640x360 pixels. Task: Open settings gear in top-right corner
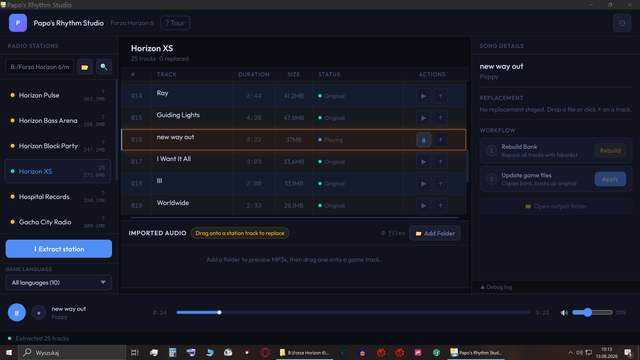622,23
